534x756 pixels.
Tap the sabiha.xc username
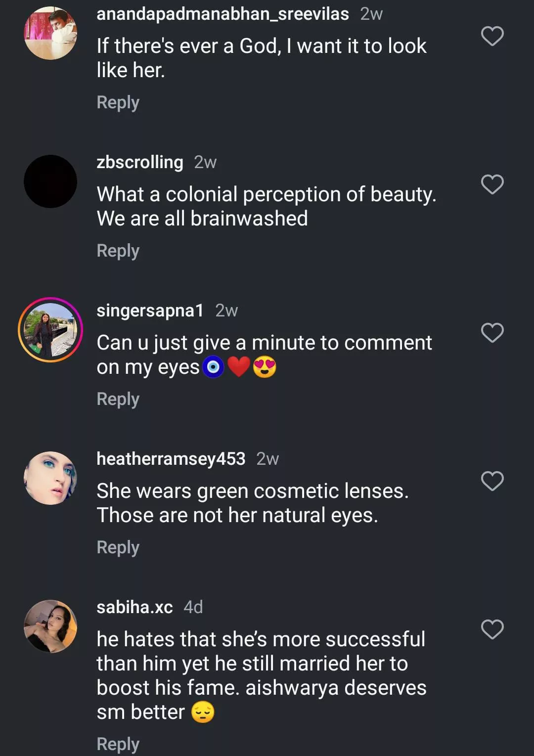pos(134,607)
